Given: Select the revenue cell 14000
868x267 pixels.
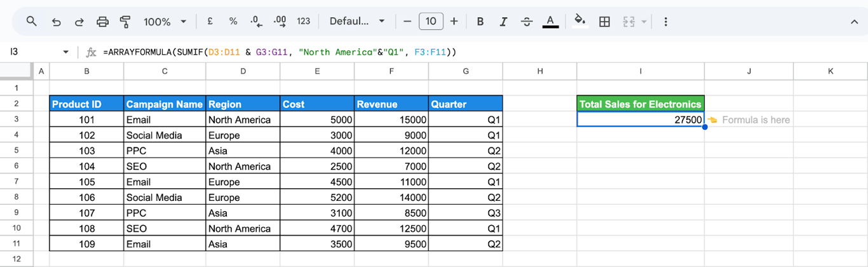Looking at the screenshot, I should (391, 197).
